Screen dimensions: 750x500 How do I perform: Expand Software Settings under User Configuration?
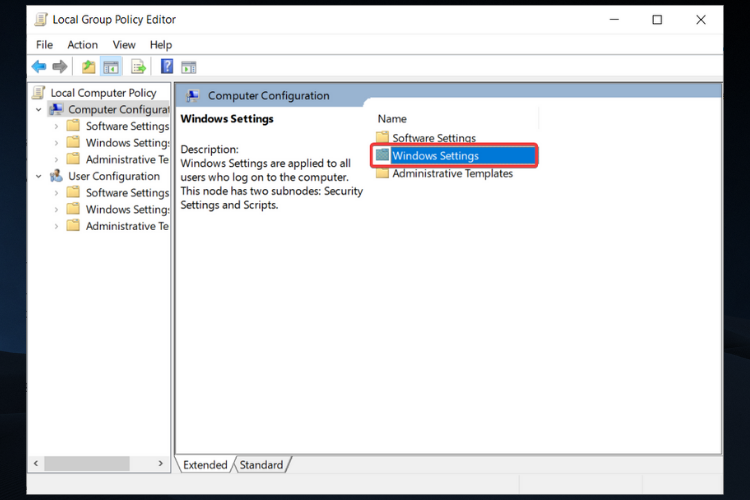(x=56, y=193)
